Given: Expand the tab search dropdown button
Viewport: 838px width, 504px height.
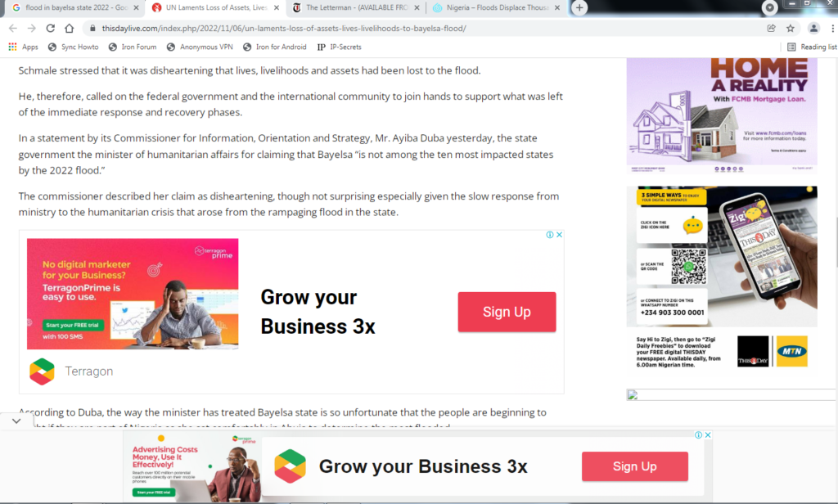Looking at the screenshot, I should point(769,7).
